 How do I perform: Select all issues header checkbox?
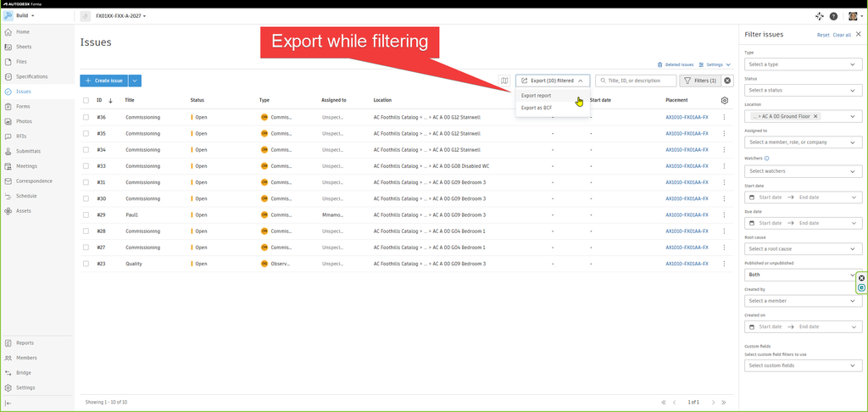(x=86, y=100)
